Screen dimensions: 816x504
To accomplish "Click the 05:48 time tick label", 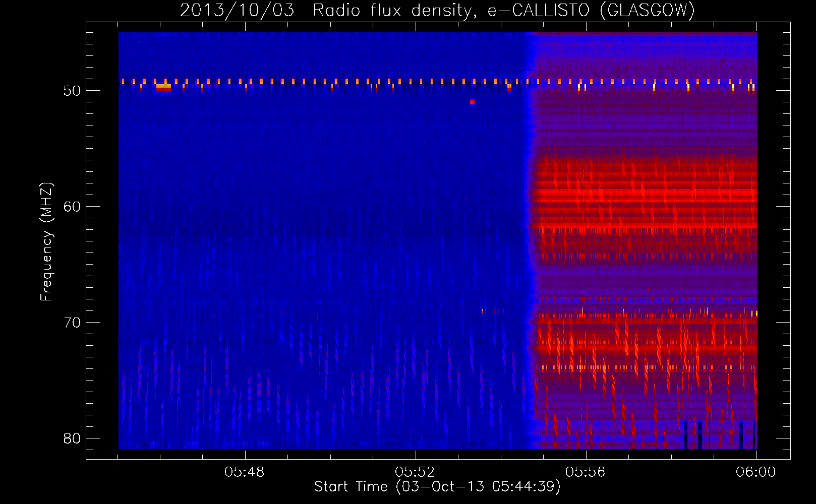I will tap(245, 472).
